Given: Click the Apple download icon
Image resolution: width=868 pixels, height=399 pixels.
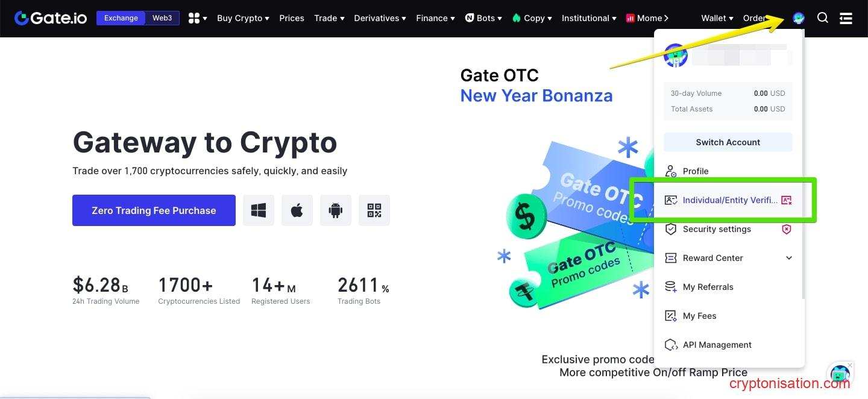Looking at the screenshot, I should (x=297, y=210).
